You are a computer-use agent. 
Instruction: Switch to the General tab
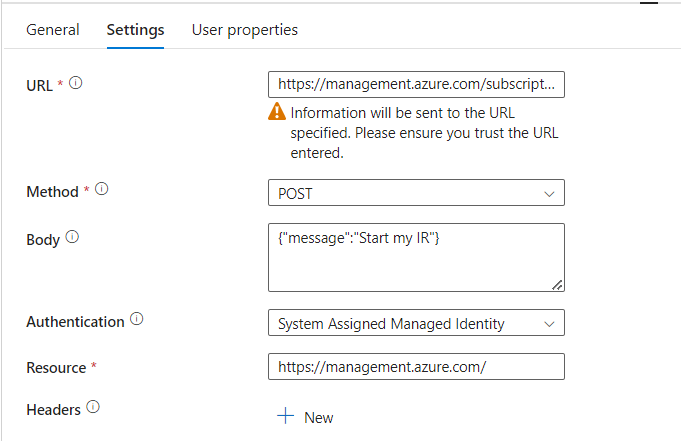click(53, 30)
